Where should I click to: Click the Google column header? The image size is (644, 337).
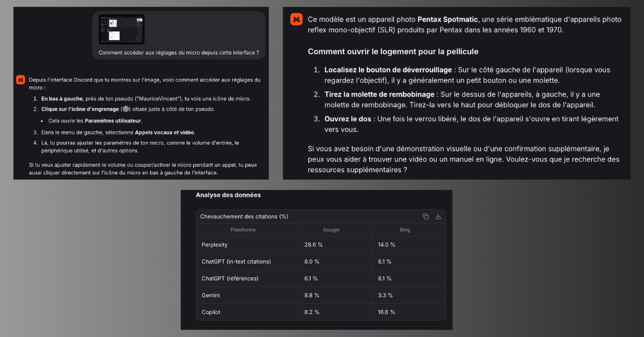click(x=331, y=230)
